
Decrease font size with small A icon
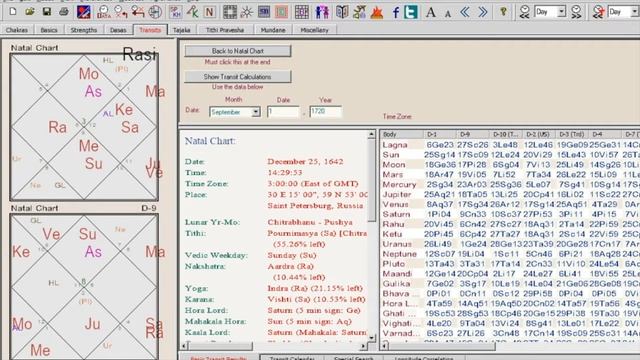pyautogui.click(x=448, y=13)
